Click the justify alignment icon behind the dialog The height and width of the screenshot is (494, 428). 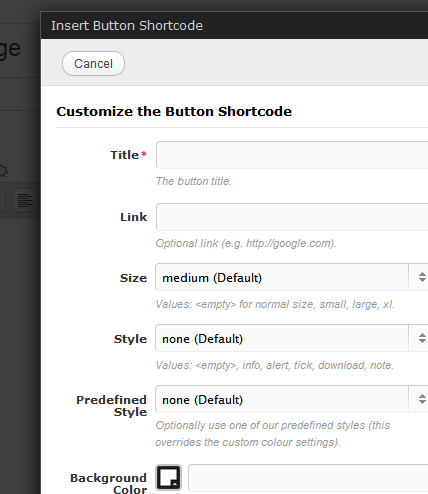[25, 201]
